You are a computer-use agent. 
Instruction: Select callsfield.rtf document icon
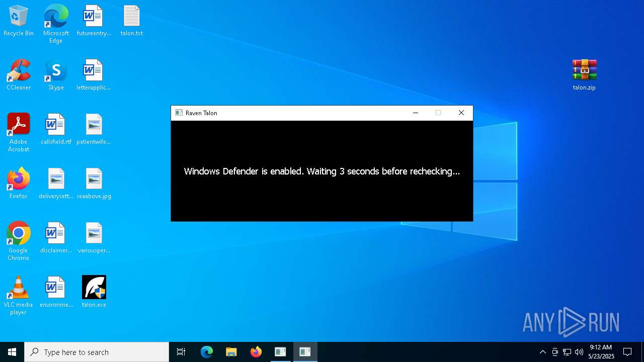pyautogui.click(x=56, y=130)
